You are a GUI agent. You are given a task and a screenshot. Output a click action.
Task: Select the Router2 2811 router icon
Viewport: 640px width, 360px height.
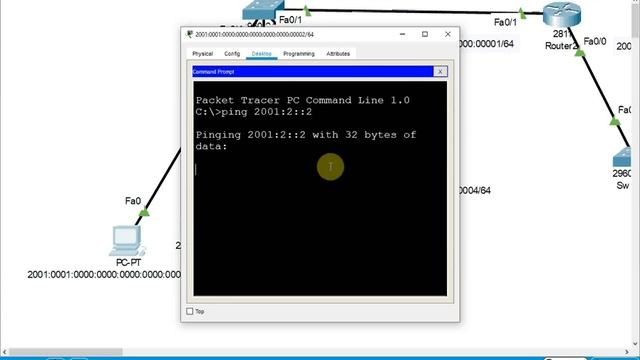pyautogui.click(x=562, y=14)
